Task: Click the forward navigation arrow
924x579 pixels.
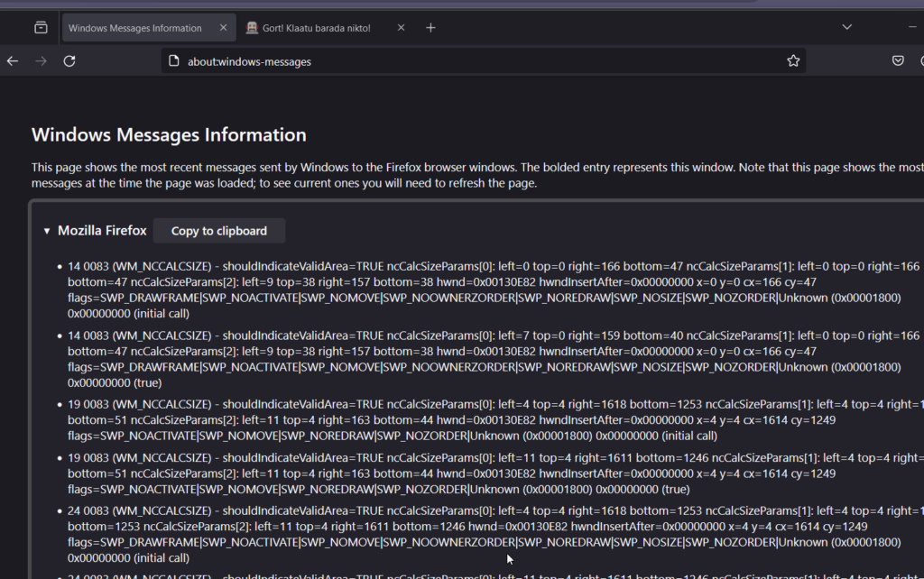Action: 41,61
